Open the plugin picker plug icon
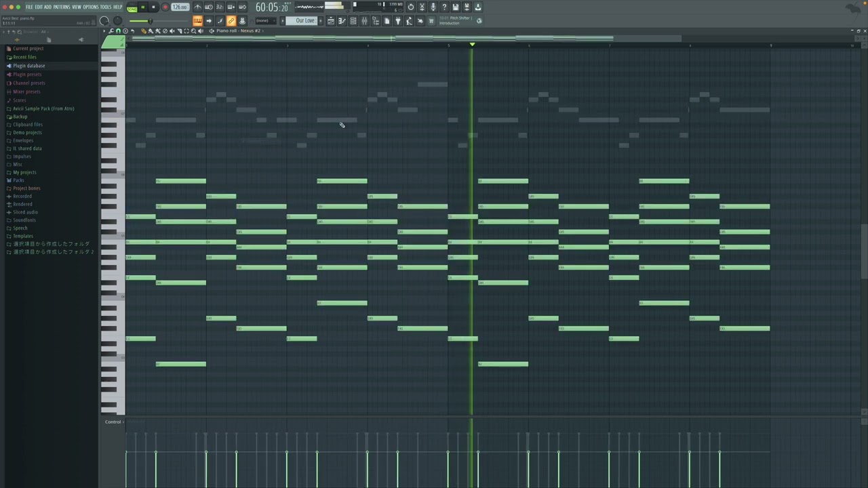Screen dimensions: 868x488 tap(397, 21)
